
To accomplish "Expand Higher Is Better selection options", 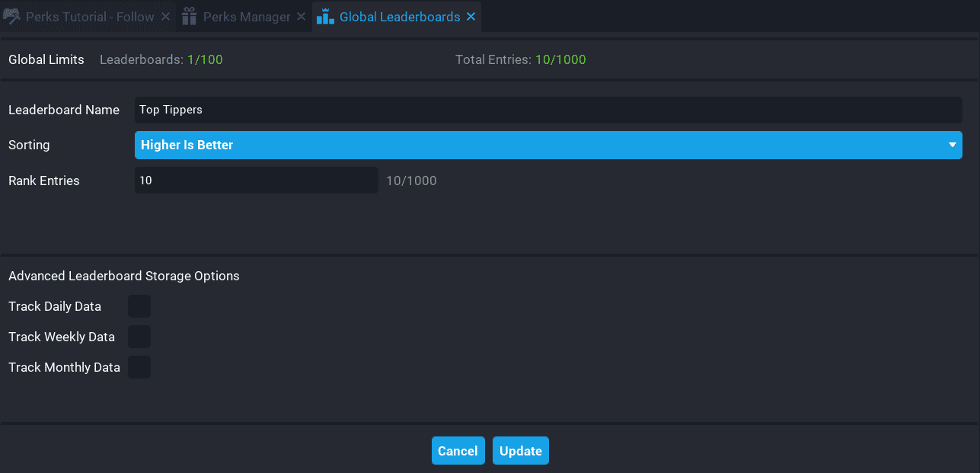I will (x=547, y=145).
